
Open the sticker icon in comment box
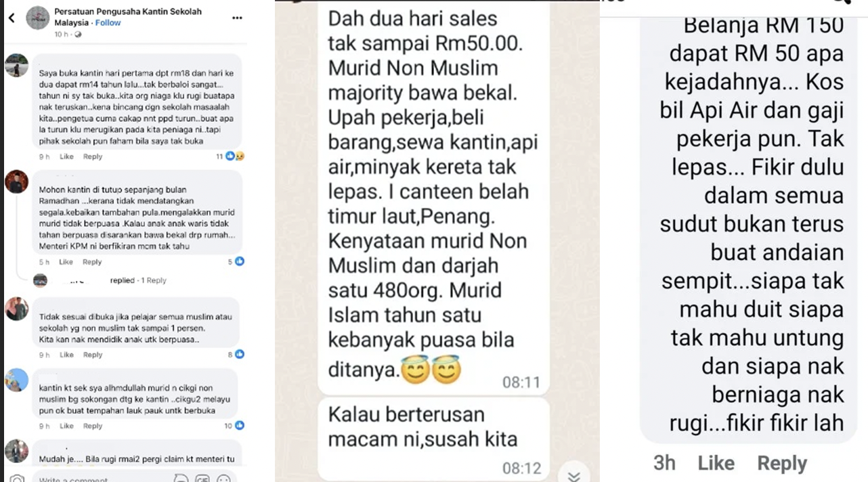[181, 478]
